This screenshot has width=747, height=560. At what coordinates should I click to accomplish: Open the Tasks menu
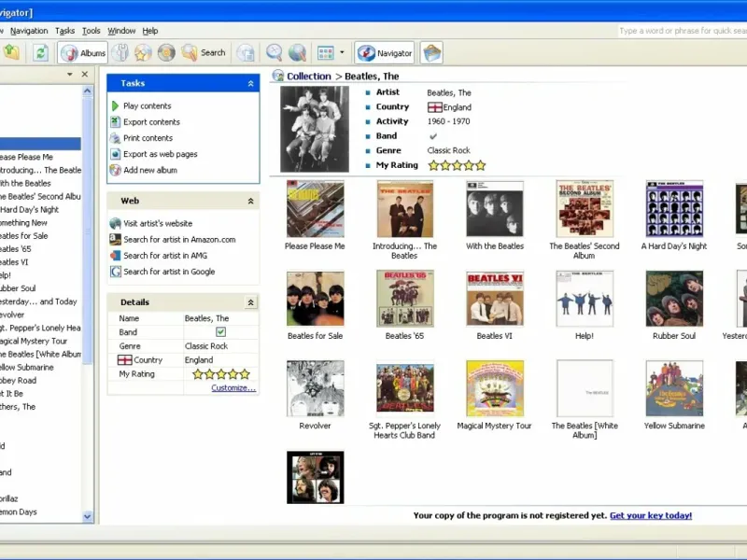click(x=64, y=31)
